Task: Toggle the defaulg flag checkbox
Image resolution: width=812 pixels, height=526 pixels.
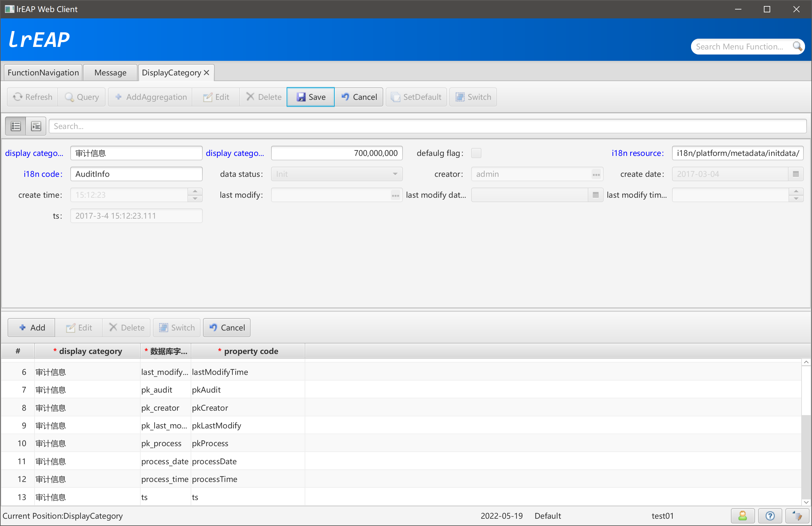Action: click(x=476, y=153)
